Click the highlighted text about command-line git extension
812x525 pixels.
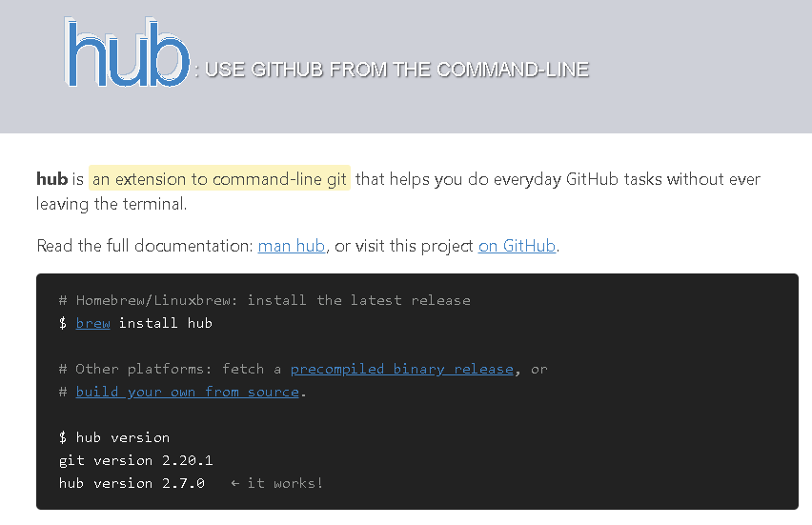click(x=219, y=179)
